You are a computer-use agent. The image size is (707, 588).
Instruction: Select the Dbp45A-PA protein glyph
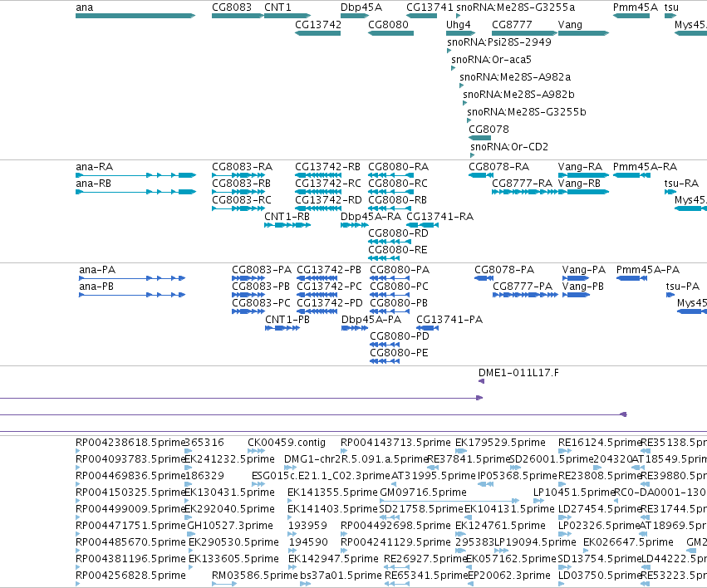(x=355, y=328)
